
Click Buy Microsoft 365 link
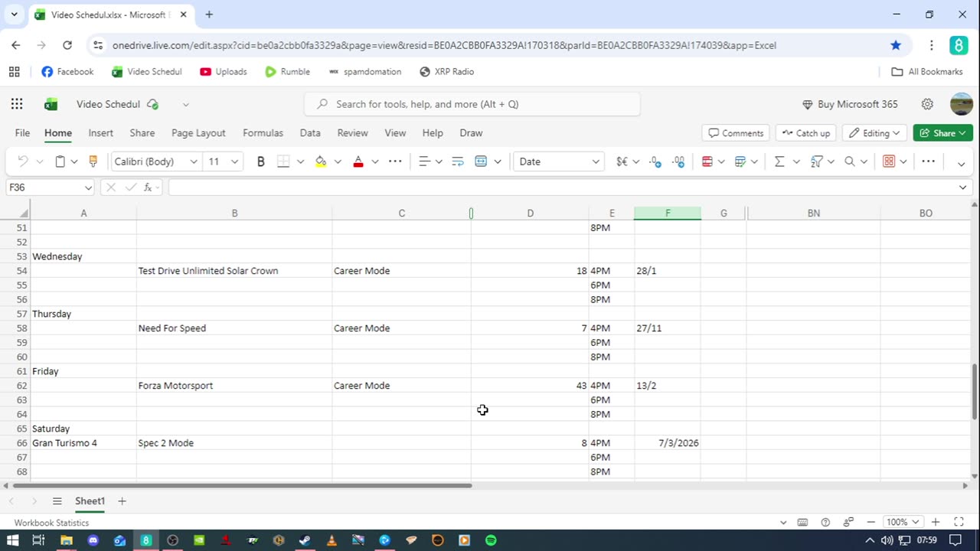850,104
